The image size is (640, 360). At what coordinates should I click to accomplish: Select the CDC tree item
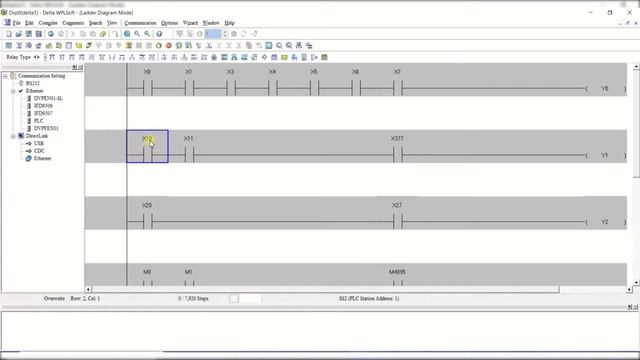39,151
